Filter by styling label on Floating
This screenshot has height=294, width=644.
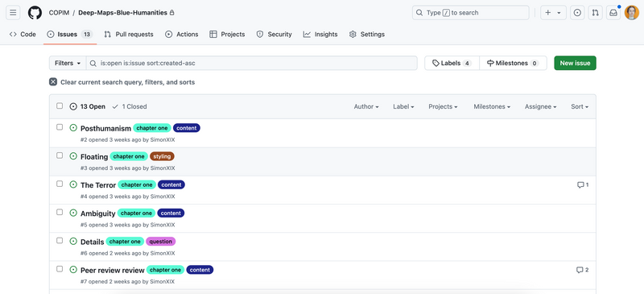[x=162, y=156]
